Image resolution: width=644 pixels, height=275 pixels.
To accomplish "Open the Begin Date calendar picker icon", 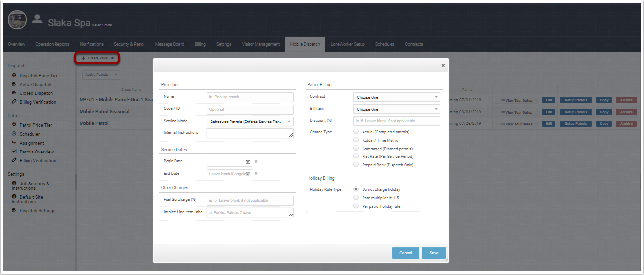I will (248, 161).
